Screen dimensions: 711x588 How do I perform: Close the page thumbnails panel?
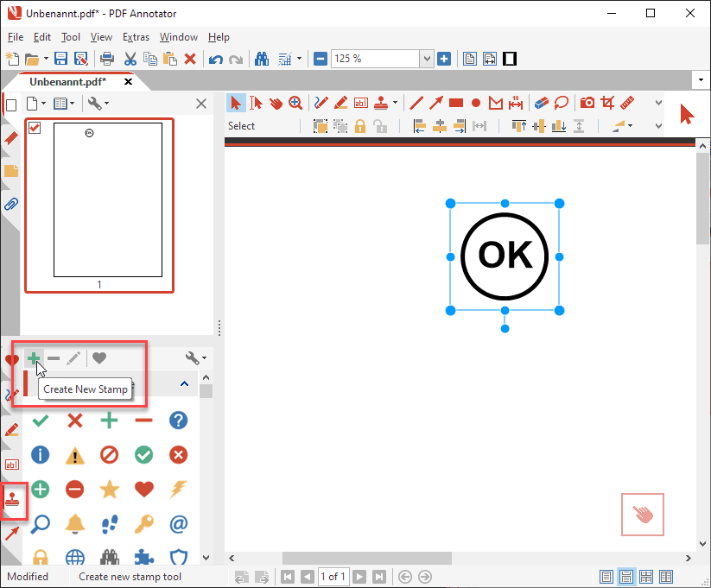click(x=201, y=104)
